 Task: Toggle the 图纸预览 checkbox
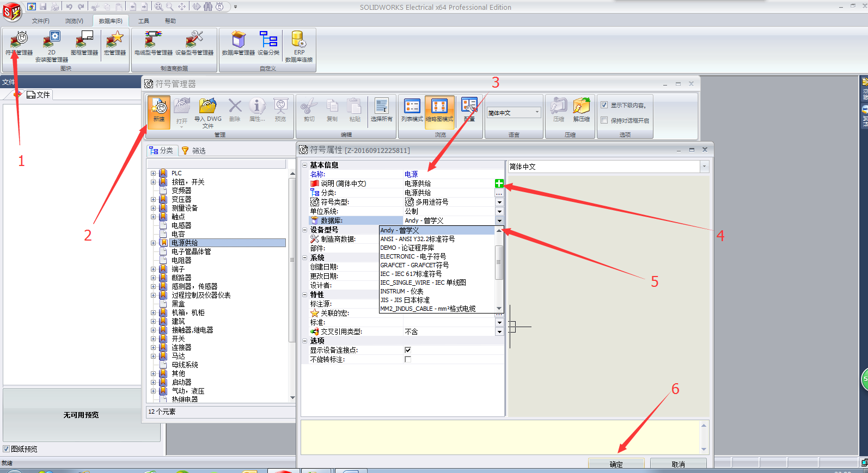(x=7, y=449)
